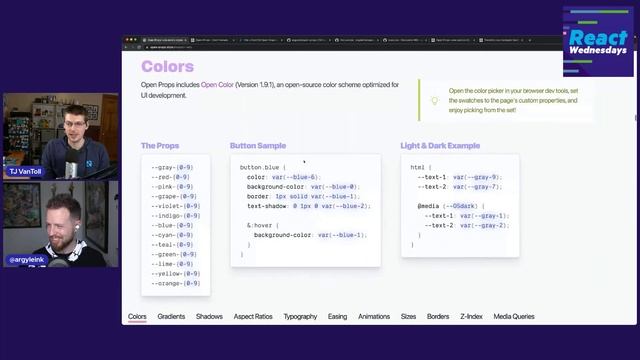The height and width of the screenshot is (360, 640).
Task: Click the text-shadow code line
Action: click(x=309, y=206)
